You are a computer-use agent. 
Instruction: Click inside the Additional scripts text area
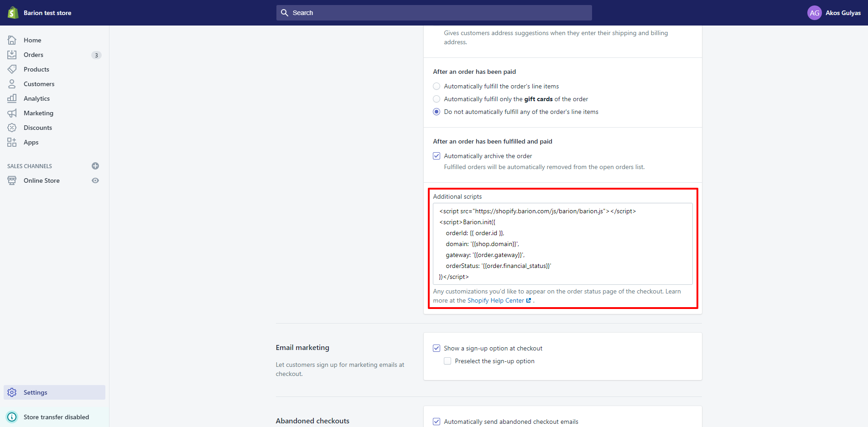tap(562, 244)
